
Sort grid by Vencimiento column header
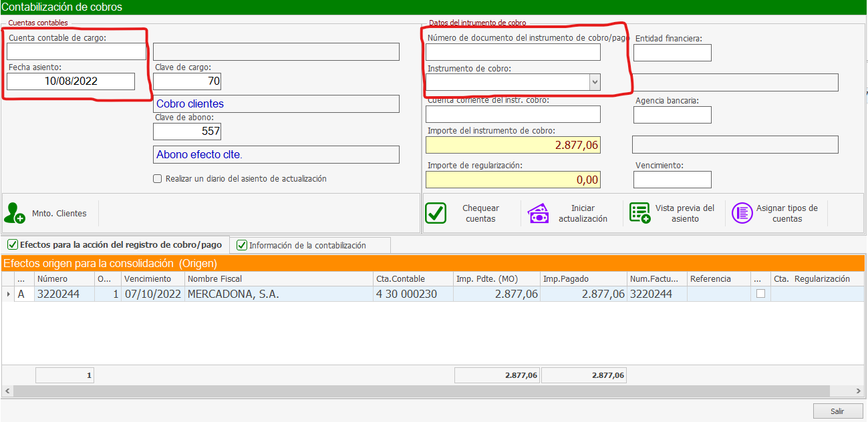148,278
